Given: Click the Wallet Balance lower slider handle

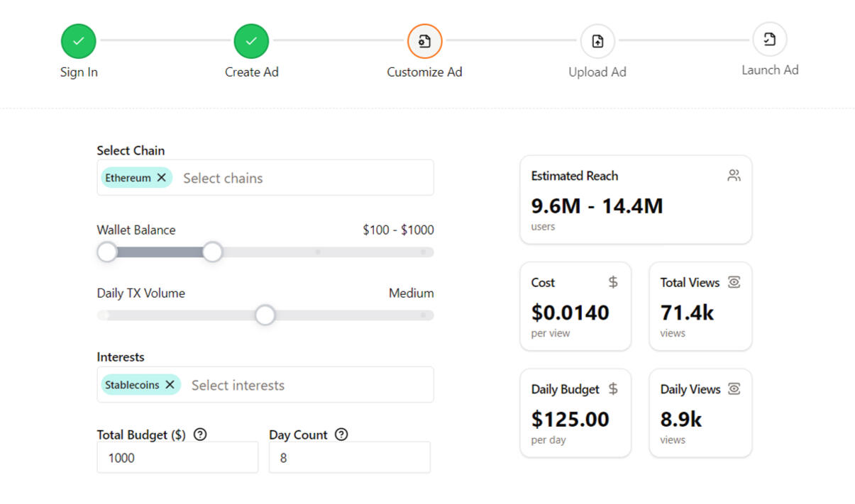Looking at the screenshot, I should (x=107, y=252).
